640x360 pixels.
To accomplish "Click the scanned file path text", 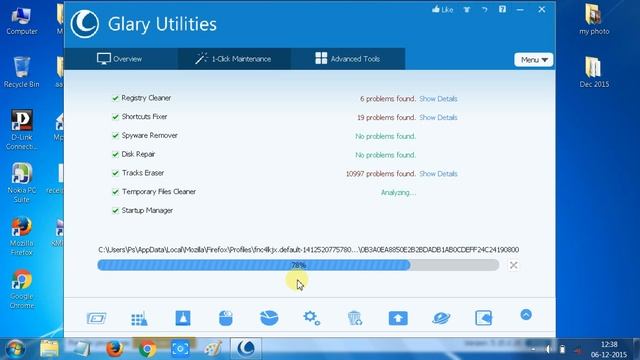I will click(x=309, y=249).
